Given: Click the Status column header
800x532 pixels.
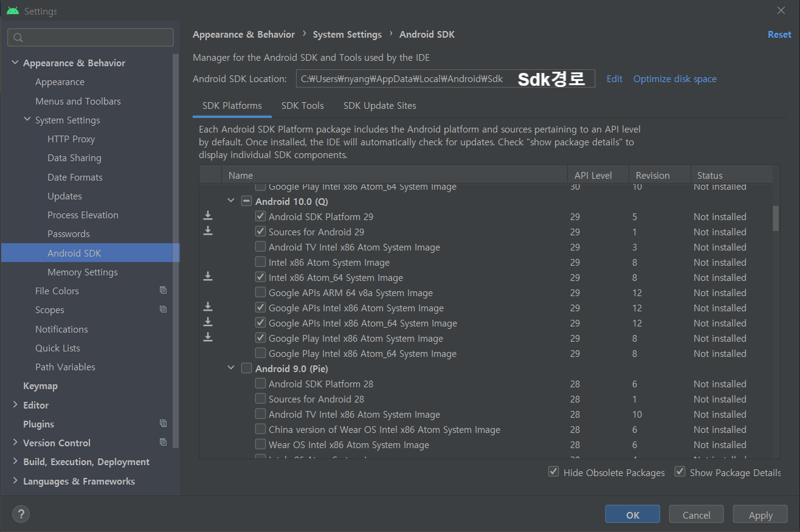Looking at the screenshot, I should click(x=731, y=175).
